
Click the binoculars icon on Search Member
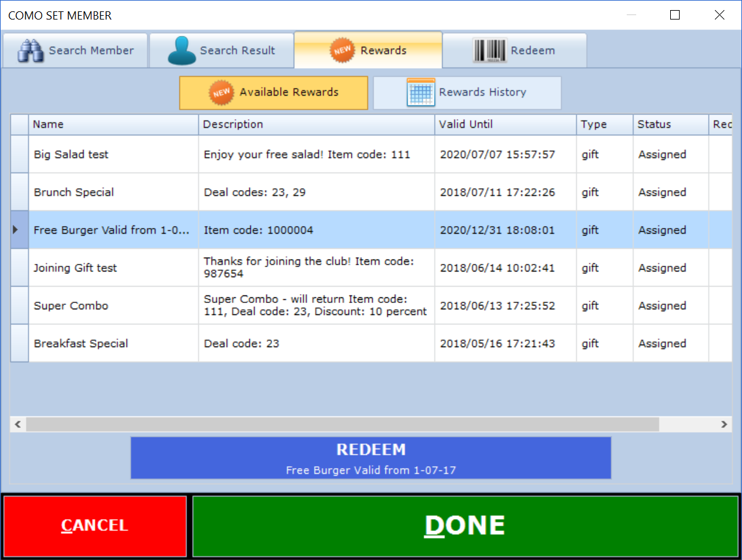(x=30, y=50)
